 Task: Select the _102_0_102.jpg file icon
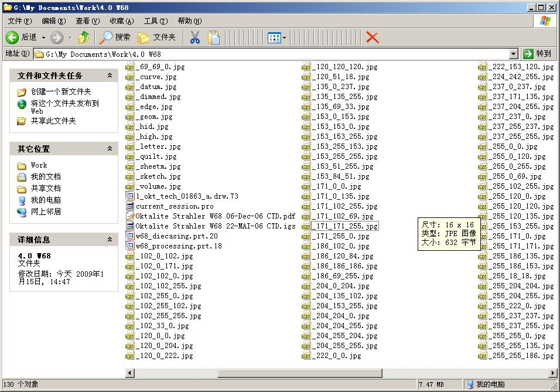[129, 256]
